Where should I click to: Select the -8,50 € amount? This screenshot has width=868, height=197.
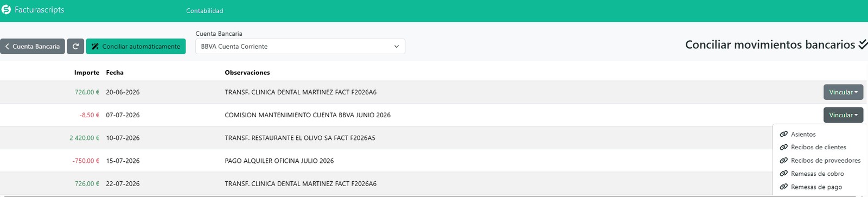pyautogui.click(x=90, y=115)
